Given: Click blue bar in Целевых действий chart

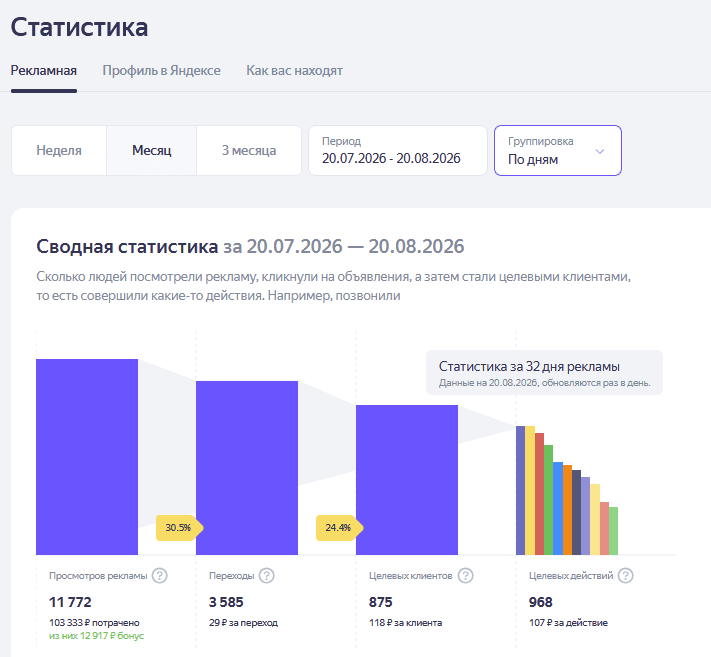Looking at the screenshot, I should tap(558, 508).
